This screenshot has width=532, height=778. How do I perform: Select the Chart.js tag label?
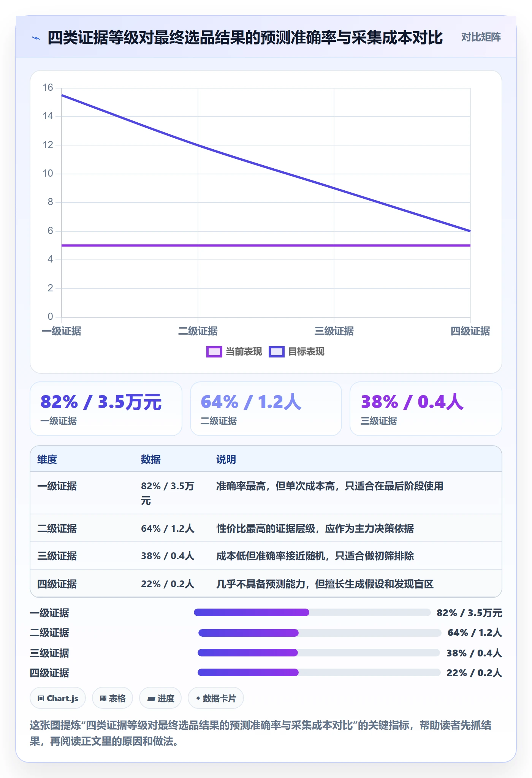[62, 698]
